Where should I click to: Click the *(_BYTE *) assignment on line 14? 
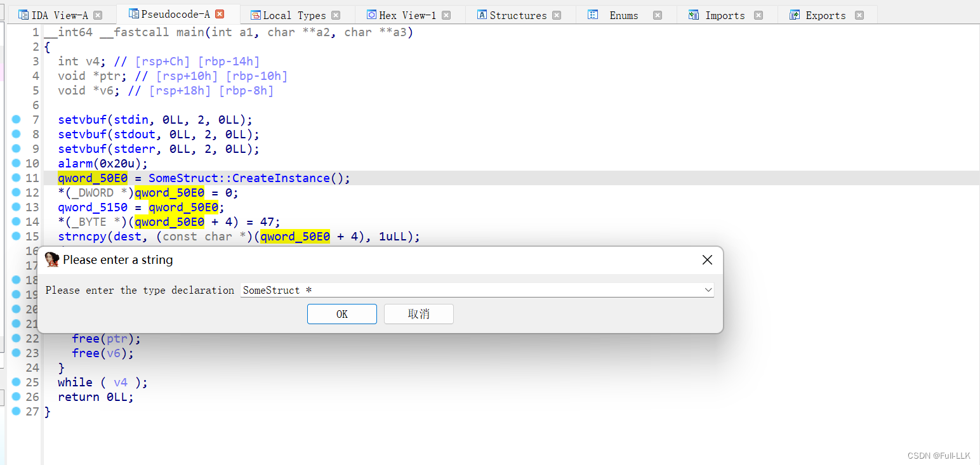coord(169,222)
